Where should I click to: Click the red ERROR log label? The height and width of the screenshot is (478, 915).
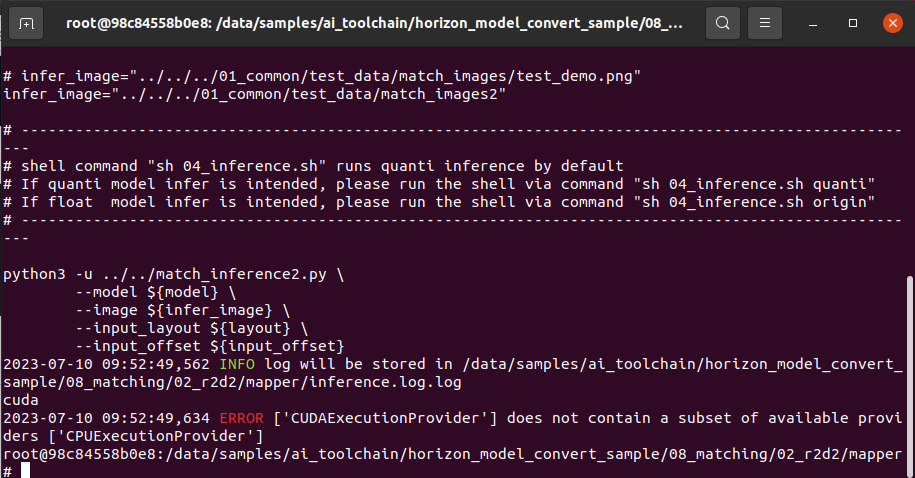click(241, 418)
